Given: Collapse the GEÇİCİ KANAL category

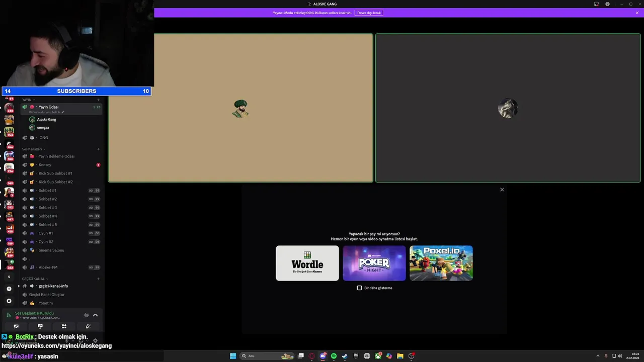Looking at the screenshot, I should tap(35, 279).
